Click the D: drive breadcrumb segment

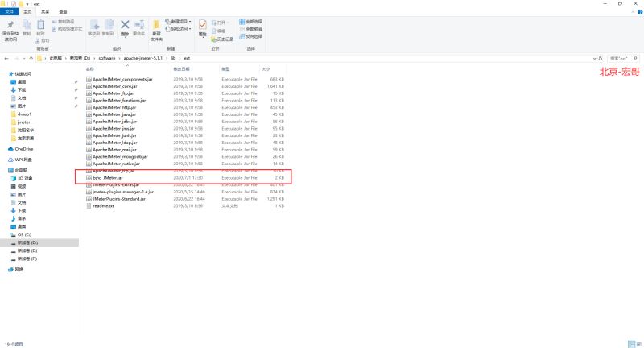click(80, 58)
